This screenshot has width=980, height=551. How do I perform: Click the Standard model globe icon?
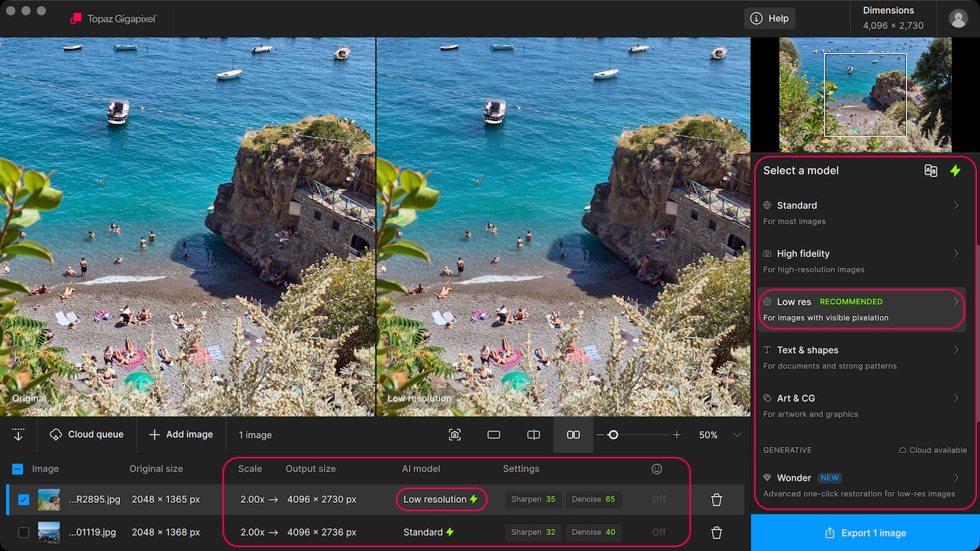pos(767,205)
